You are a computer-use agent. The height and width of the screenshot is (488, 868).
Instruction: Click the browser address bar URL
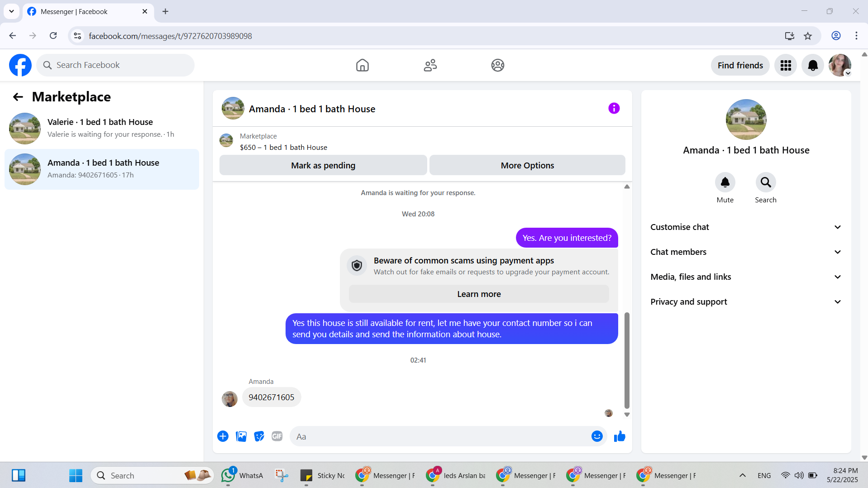(170, 36)
